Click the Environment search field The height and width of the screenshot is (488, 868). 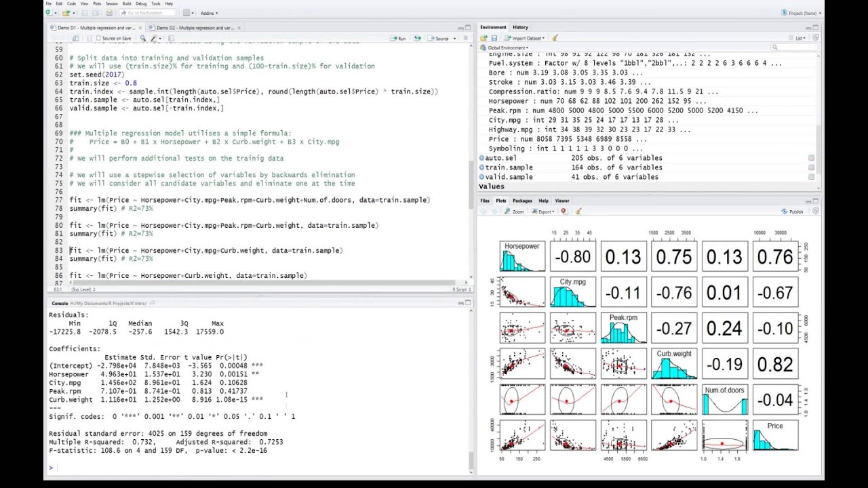click(794, 47)
